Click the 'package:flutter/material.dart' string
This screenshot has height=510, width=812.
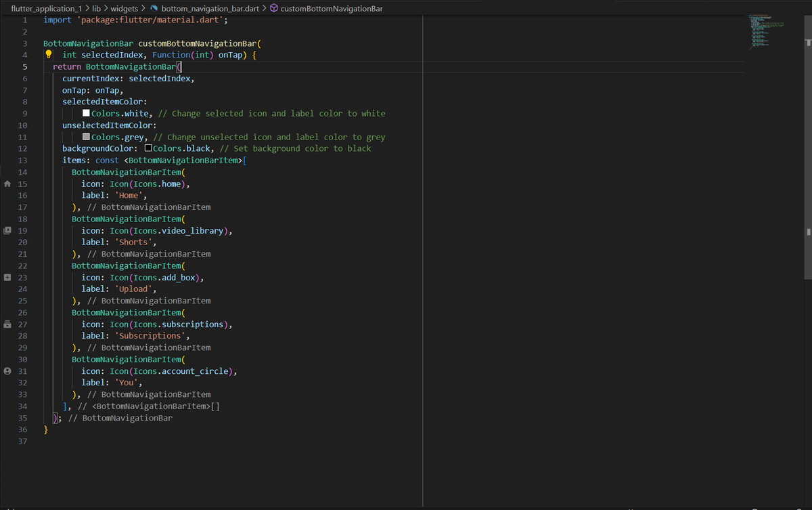click(150, 20)
